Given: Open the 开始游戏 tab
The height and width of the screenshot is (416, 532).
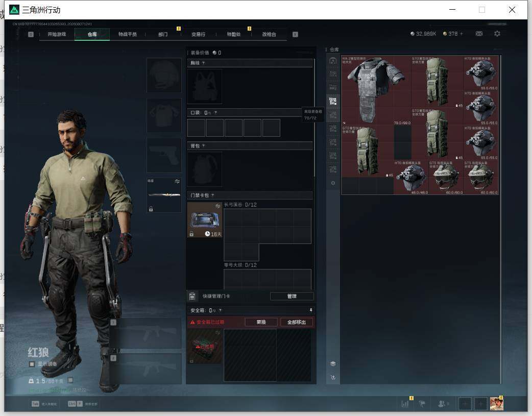Looking at the screenshot, I should coord(57,34).
